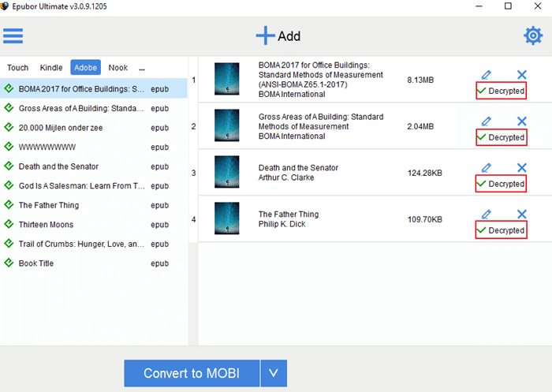This screenshot has height=392, width=552.
Task: Switch to the Nook tab
Action: pos(118,68)
